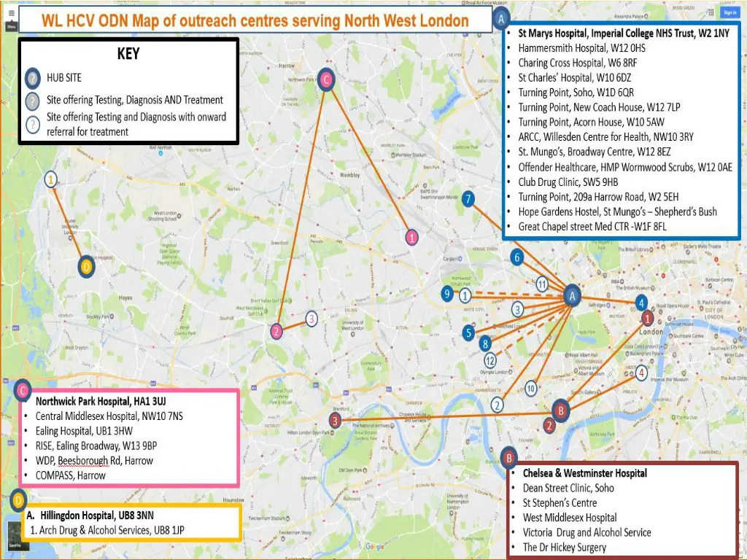
Task: Select pink-outlined marker 3
Action: pyautogui.click(x=311, y=319)
